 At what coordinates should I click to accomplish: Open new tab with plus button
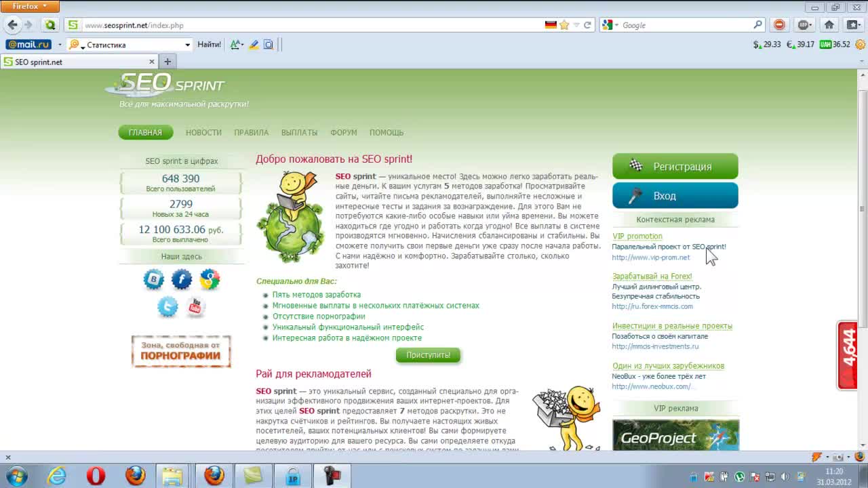[167, 62]
